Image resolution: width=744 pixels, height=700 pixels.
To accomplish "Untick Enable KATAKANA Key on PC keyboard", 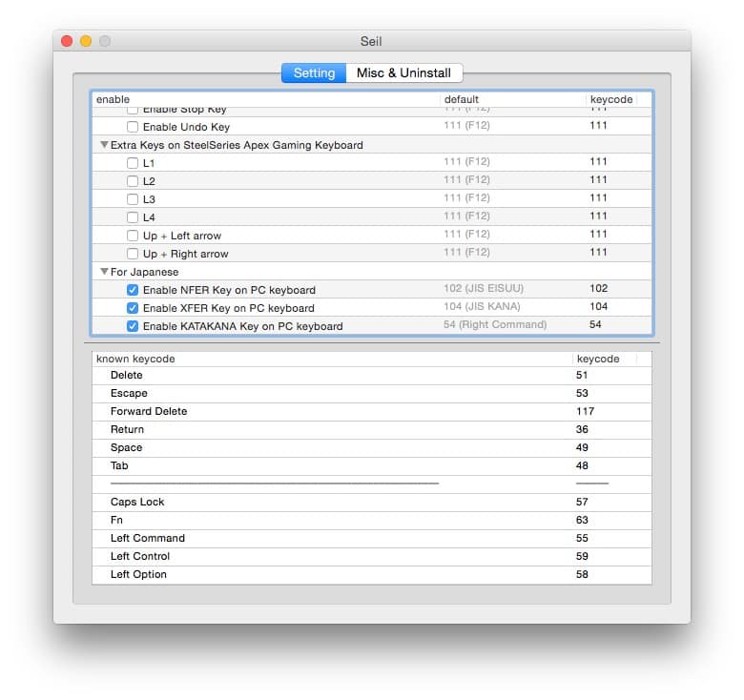I will [133, 326].
